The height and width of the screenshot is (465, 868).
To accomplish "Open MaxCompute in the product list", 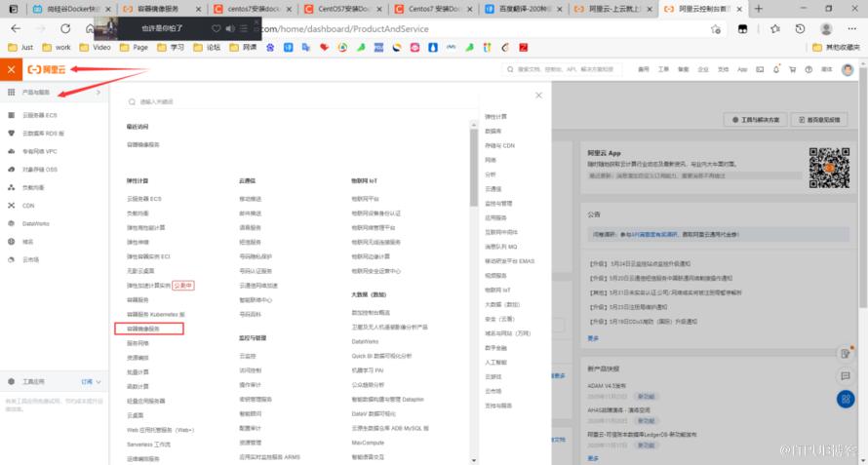I will (368, 443).
